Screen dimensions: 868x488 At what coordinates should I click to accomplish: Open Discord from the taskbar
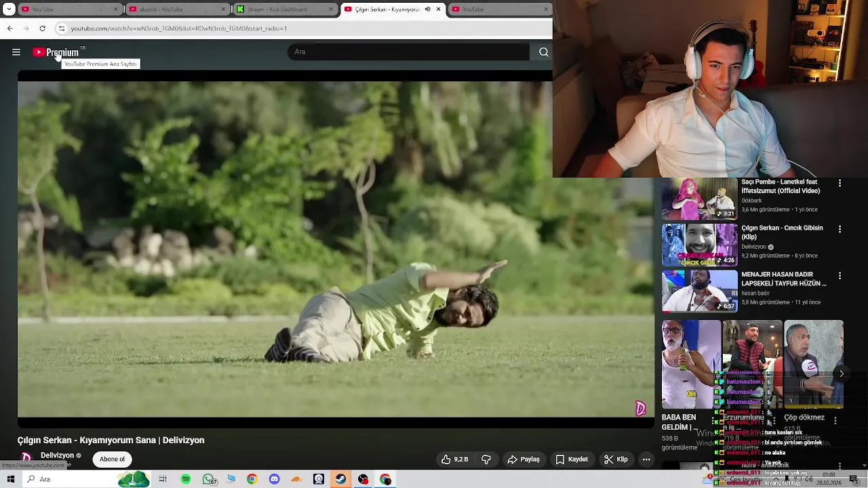[274, 479]
